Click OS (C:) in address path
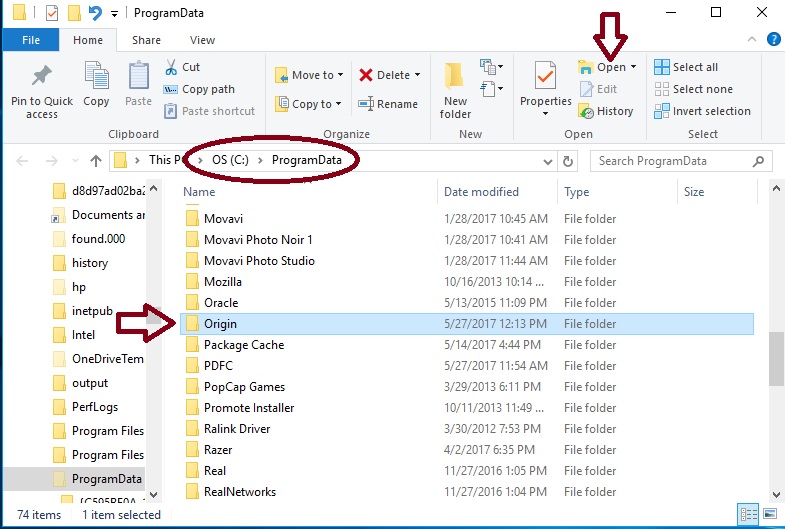The width and height of the screenshot is (785, 529). pyautogui.click(x=230, y=160)
